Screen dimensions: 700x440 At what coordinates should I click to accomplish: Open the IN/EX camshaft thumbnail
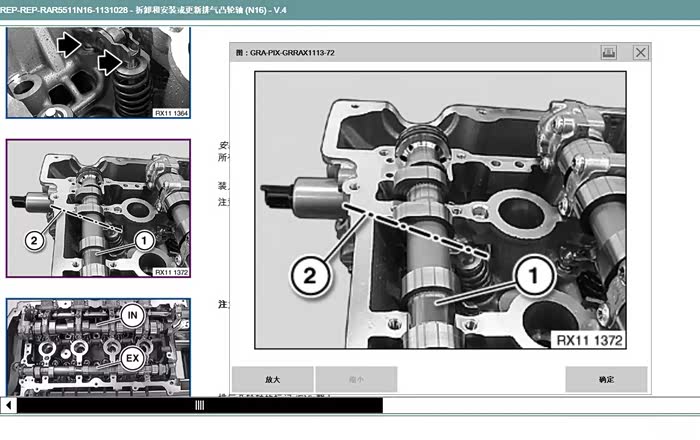(x=98, y=346)
